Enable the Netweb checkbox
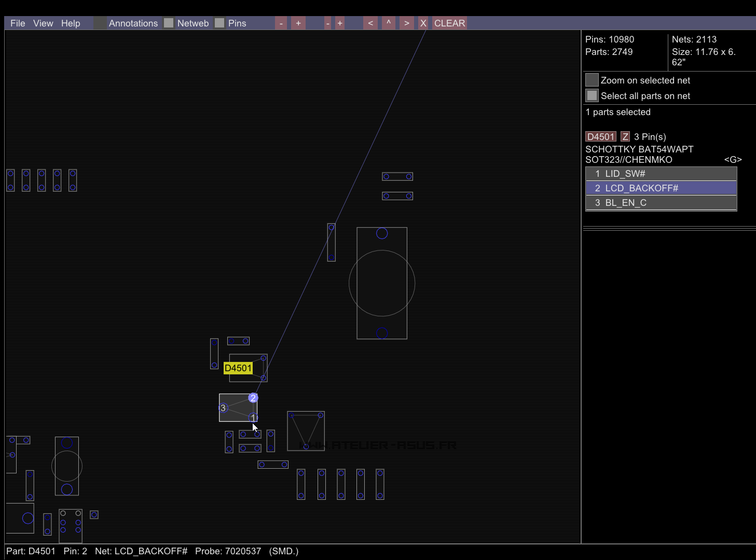Viewport: 756px width, 560px height. tap(169, 23)
